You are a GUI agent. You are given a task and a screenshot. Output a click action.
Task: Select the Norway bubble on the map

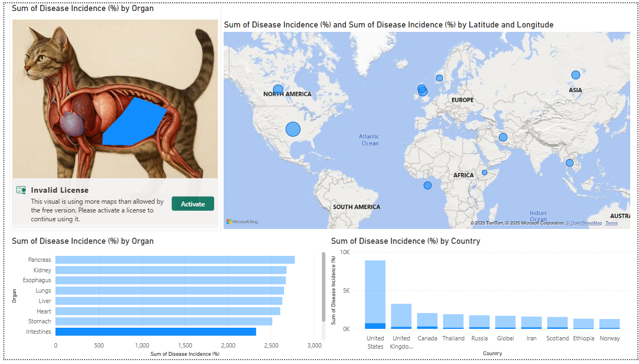[x=440, y=78]
